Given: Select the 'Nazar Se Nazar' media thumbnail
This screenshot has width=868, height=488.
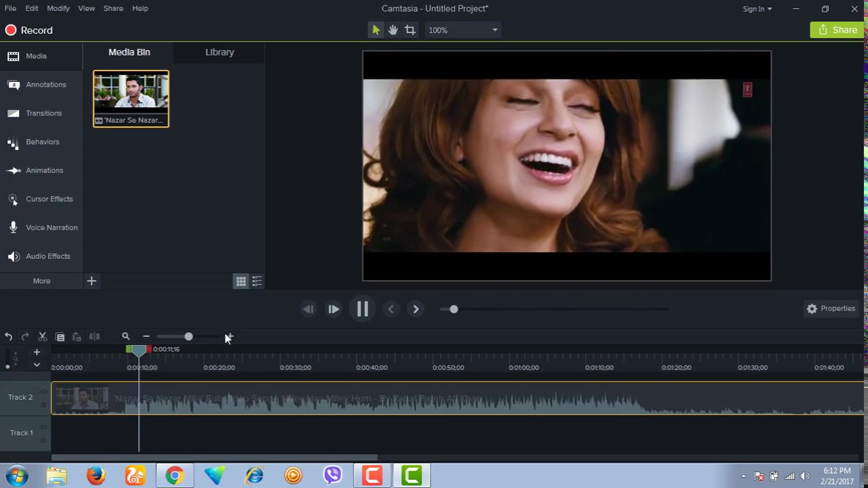Looking at the screenshot, I should [x=131, y=98].
